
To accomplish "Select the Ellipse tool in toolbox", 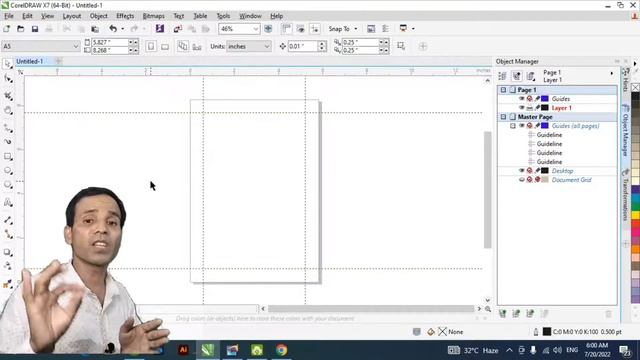I will tap(8, 171).
